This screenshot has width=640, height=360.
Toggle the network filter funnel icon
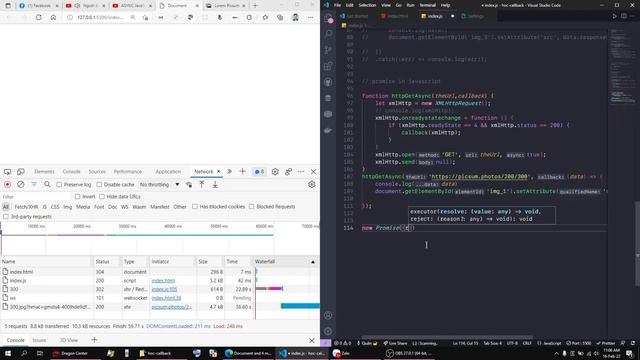(x=34, y=184)
